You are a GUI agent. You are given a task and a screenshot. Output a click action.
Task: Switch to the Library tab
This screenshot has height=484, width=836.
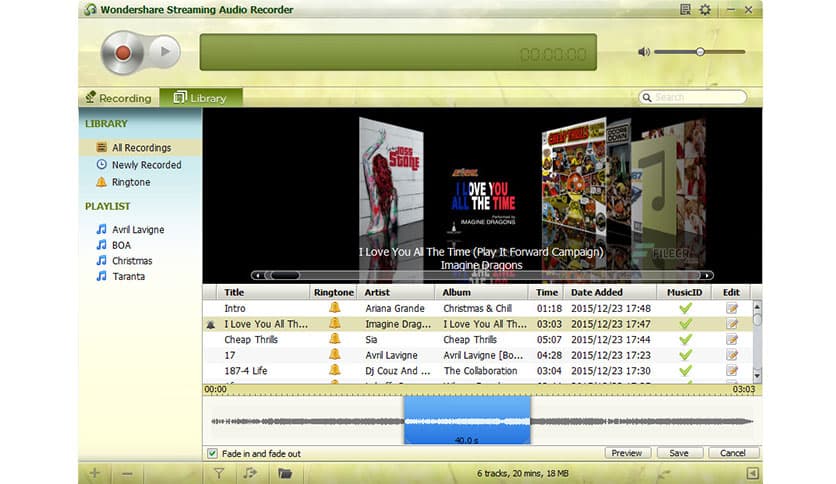[x=200, y=98]
